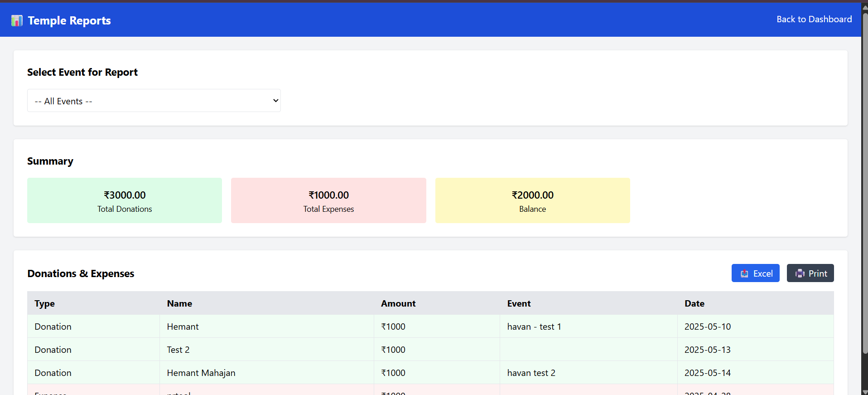
Task: Select the Total Expenses ₹1000.00 card
Action: point(328,200)
